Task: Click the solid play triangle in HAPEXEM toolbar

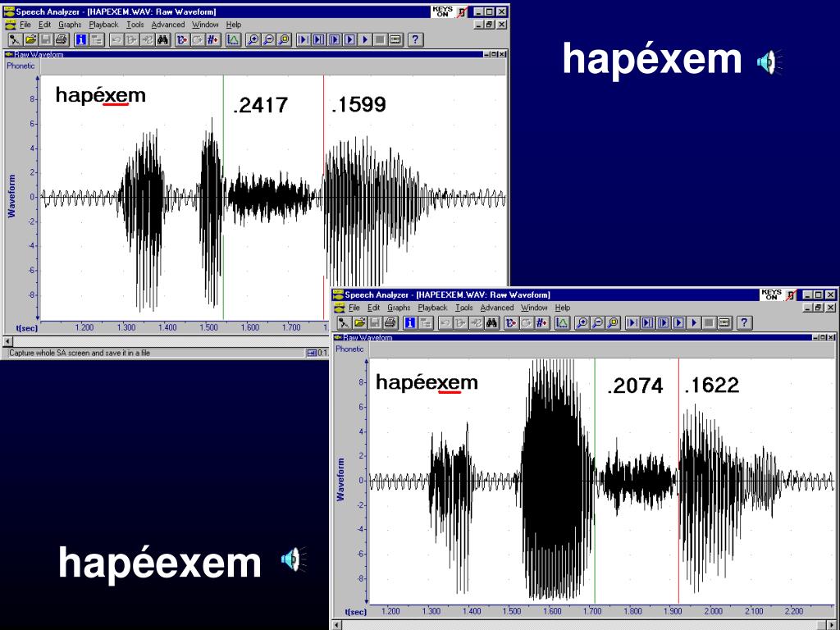Action: 365,39
